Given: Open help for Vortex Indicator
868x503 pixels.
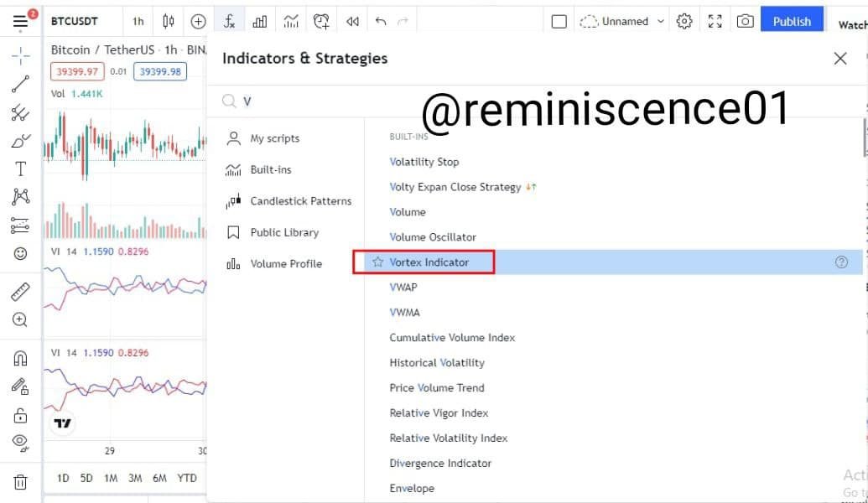Looking at the screenshot, I should point(841,262).
